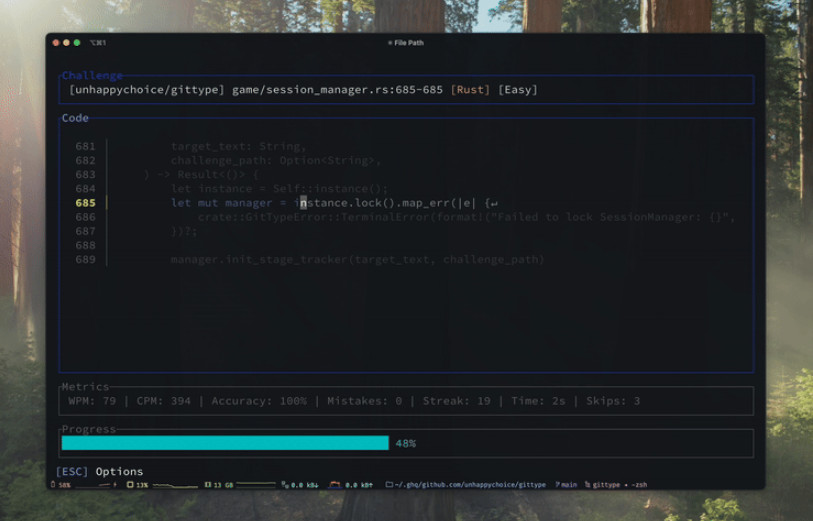This screenshot has height=521, width=813.
Task: Click the [Easy] difficulty tag
Action: [x=517, y=90]
